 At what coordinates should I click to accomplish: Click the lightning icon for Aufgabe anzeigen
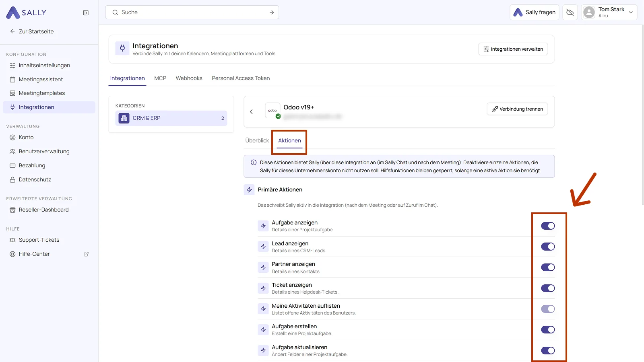[x=263, y=226]
